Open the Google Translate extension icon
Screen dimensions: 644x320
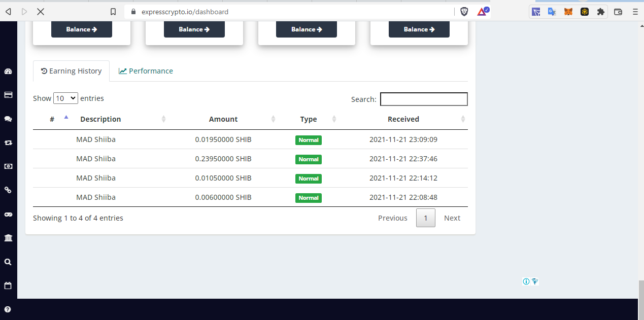(552, 12)
